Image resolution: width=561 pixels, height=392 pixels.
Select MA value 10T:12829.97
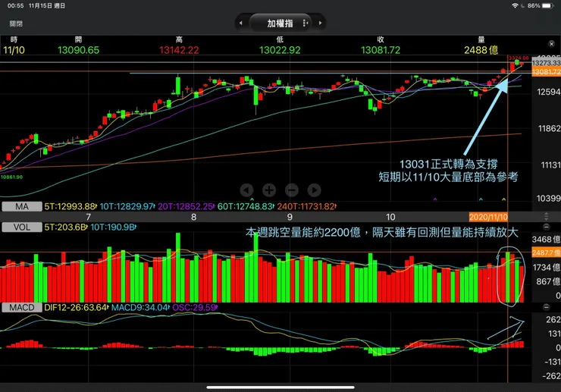click(127, 206)
